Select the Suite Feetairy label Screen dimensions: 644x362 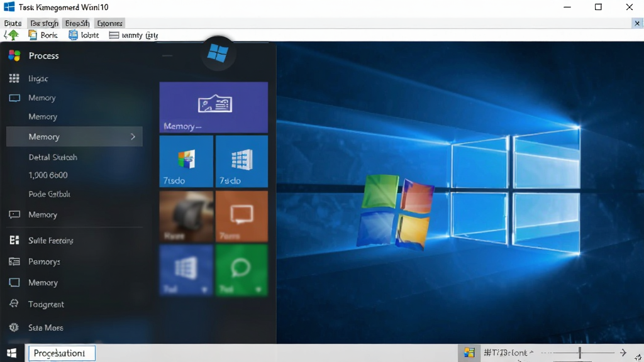(51, 241)
